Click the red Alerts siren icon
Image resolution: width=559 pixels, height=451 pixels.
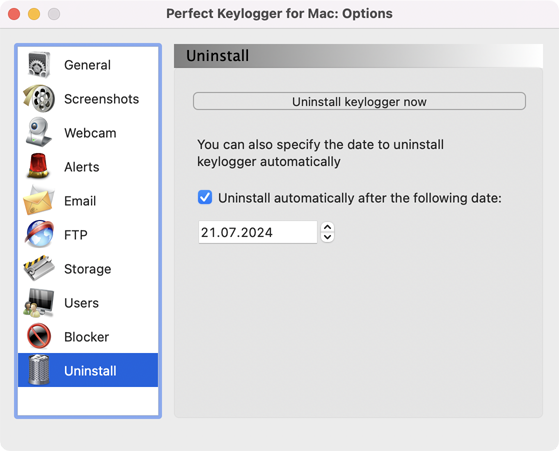click(39, 166)
